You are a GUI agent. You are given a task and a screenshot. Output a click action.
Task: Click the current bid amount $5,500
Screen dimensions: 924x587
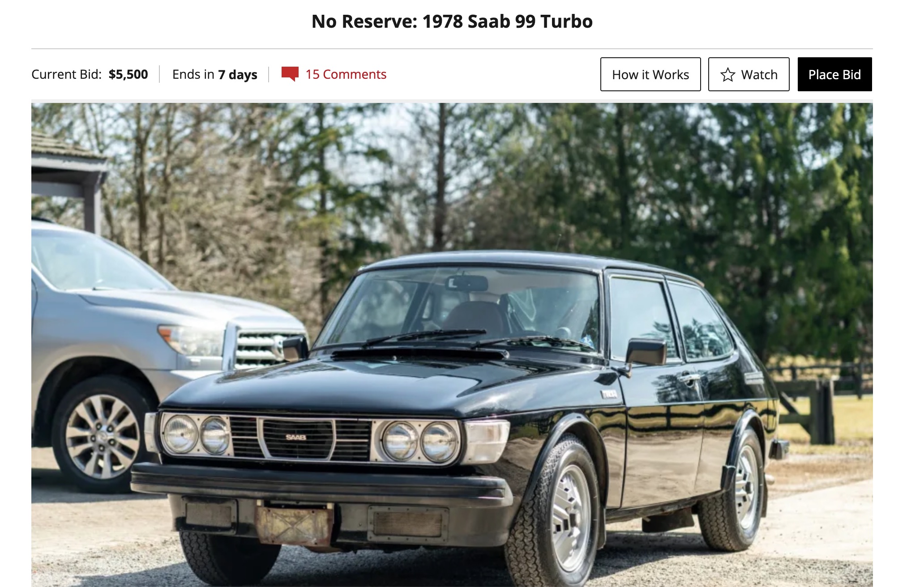[x=128, y=74]
